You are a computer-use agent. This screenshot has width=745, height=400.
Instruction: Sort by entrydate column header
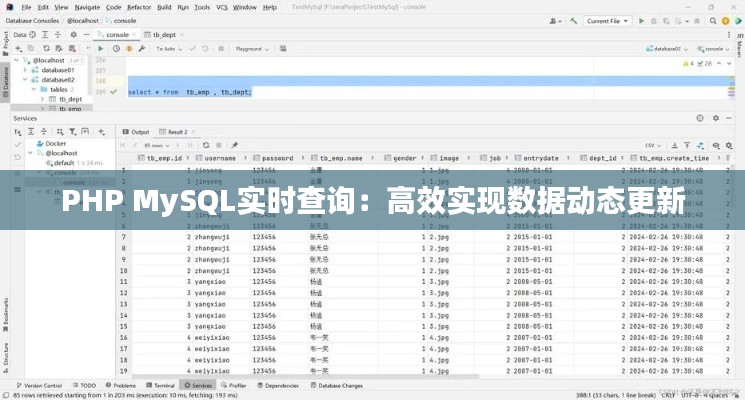tap(541, 158)
